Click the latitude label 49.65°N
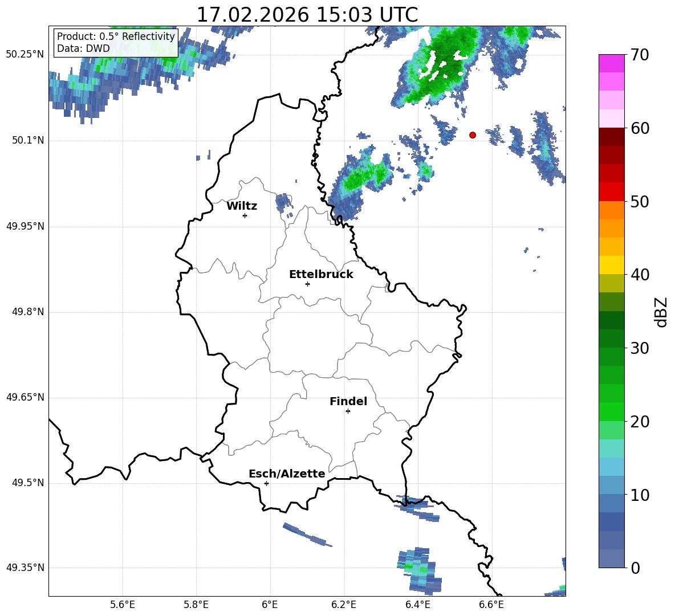 click(x=25, y=397)
